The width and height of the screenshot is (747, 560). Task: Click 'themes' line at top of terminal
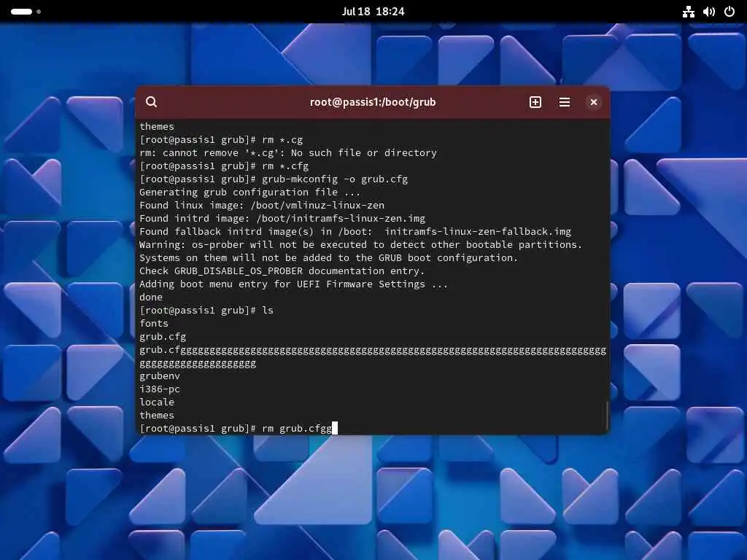coord(157,127)
